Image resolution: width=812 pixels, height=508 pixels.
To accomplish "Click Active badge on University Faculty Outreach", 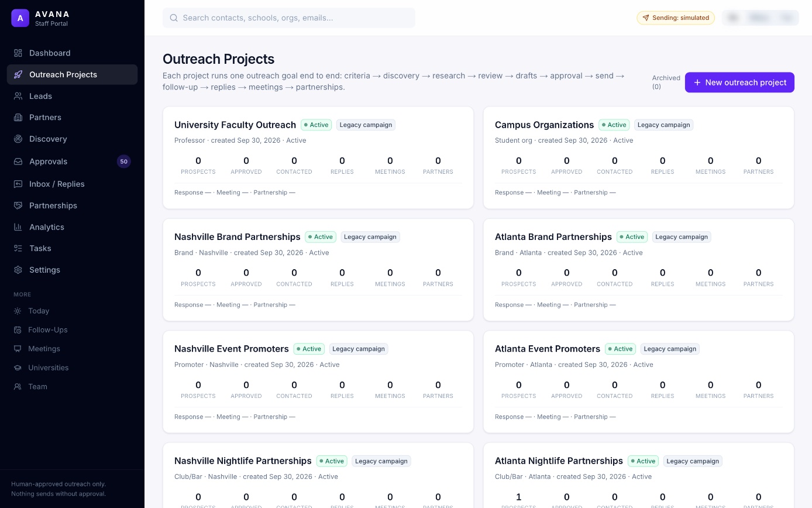I will (x=316, y=125).
